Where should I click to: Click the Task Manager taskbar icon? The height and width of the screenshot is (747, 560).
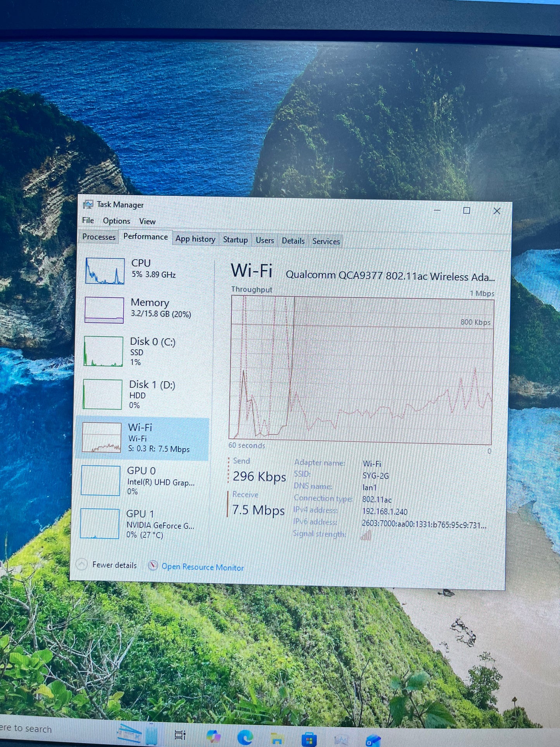[341, 740]
